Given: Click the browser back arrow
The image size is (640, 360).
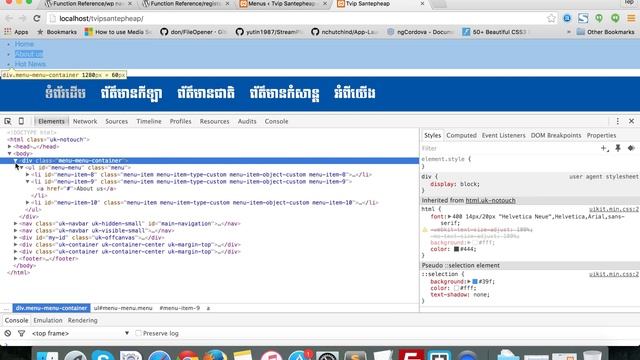Looking at the screenshot, I should click(x=9, y=18).
